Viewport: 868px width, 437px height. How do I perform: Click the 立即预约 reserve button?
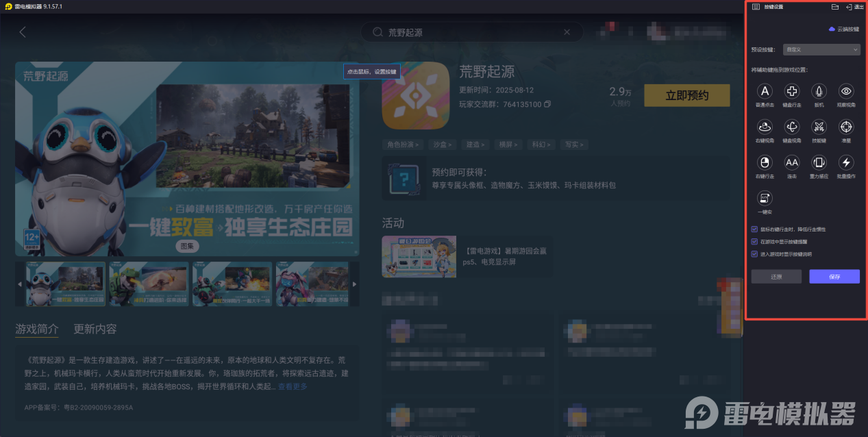point(686,95)
